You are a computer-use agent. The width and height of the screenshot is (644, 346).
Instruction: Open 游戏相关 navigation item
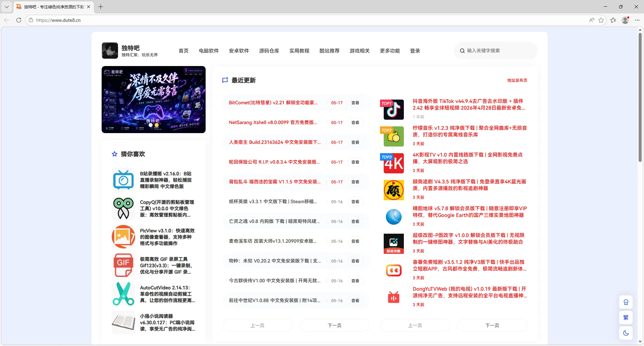coord(360,51)
